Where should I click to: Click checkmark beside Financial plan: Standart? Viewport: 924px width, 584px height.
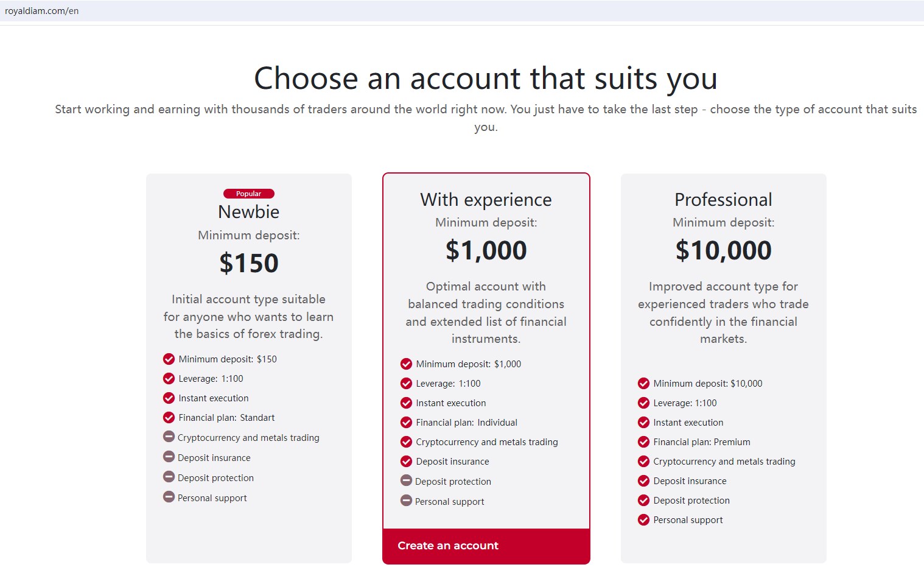coord(169,418)
